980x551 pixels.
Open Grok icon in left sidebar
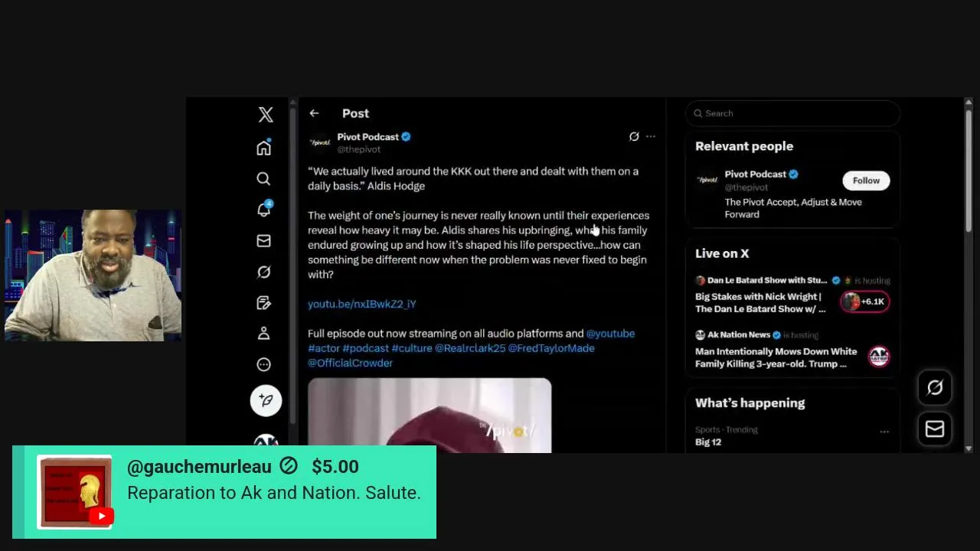pos(263,272)
